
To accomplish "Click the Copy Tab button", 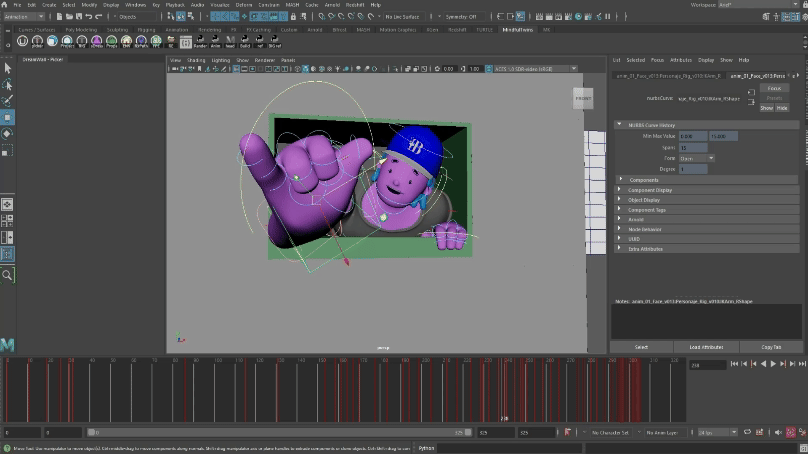I will coord(771,347).
